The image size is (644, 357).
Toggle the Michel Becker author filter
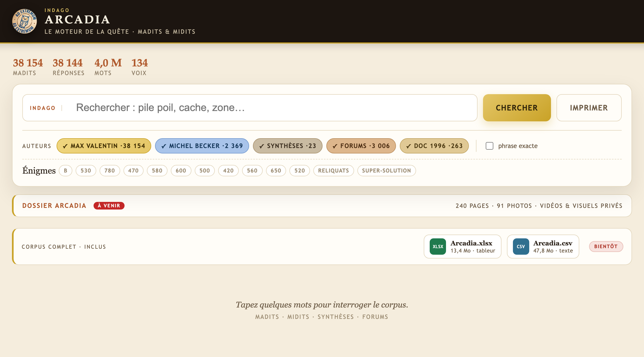pyautogui.click(x=202, y=146)
